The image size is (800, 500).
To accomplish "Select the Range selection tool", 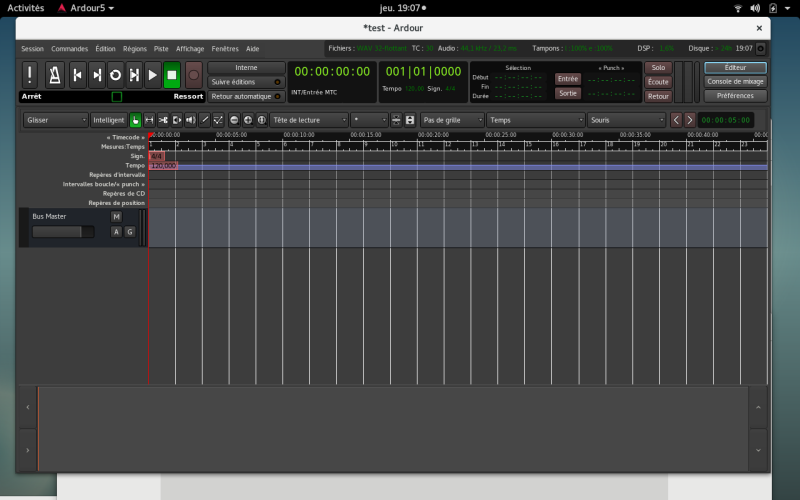I will click(149, 120).
